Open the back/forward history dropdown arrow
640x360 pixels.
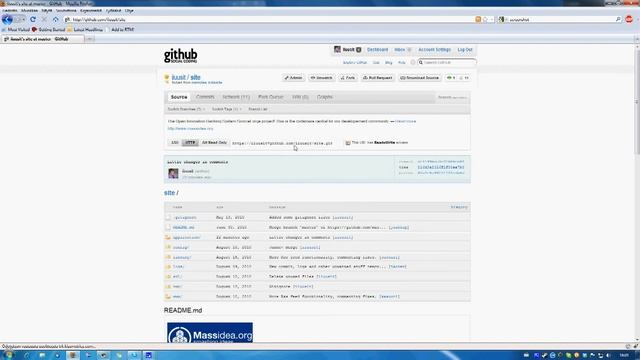(23, 19)
